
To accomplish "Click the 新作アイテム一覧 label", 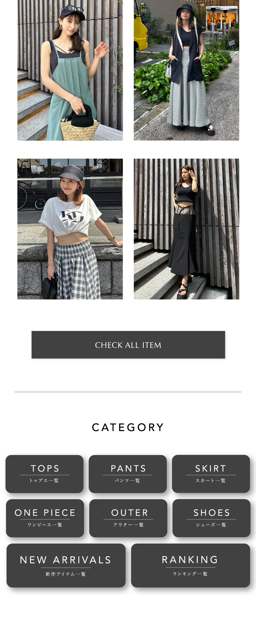I will coord(66,574).
